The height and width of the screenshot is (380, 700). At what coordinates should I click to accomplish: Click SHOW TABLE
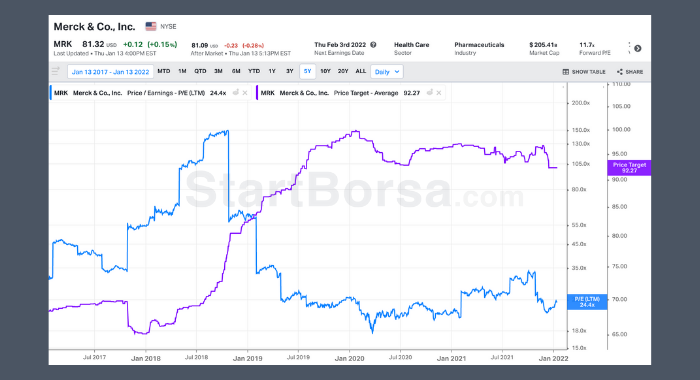click(584, 72)
